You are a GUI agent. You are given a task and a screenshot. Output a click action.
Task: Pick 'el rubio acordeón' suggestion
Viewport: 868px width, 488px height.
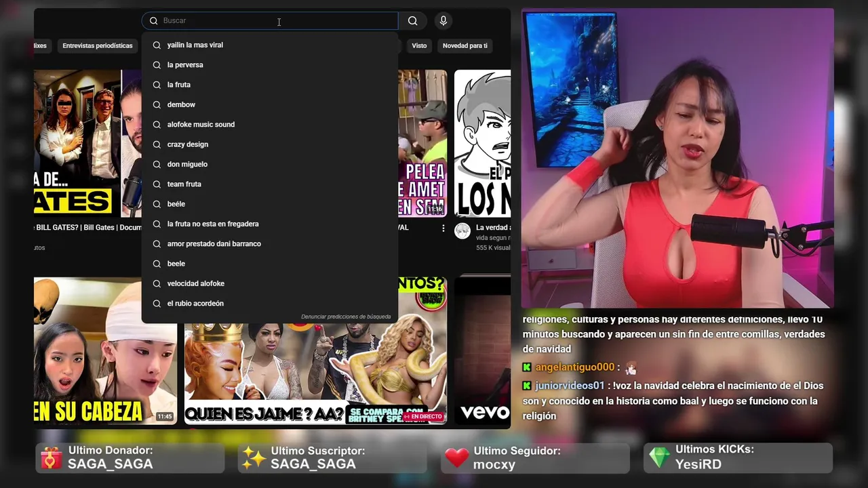(x=270, y=304)
